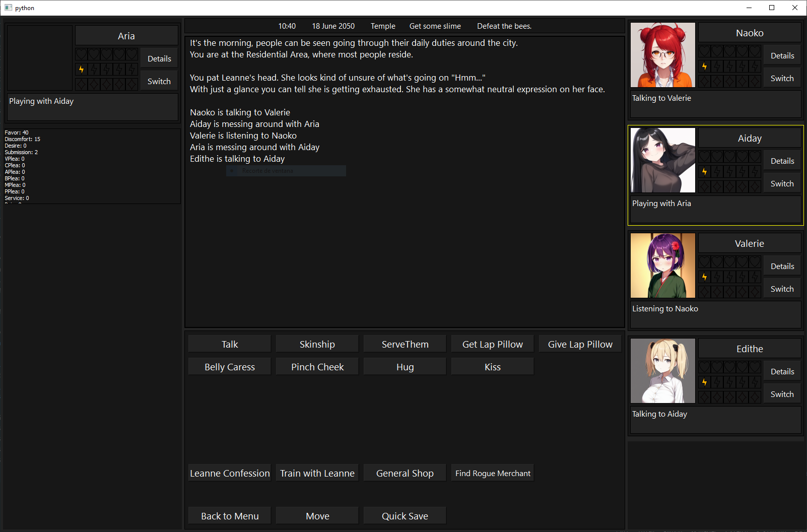Open the General Shop
The image size is (807, 532).
[405, 473]
